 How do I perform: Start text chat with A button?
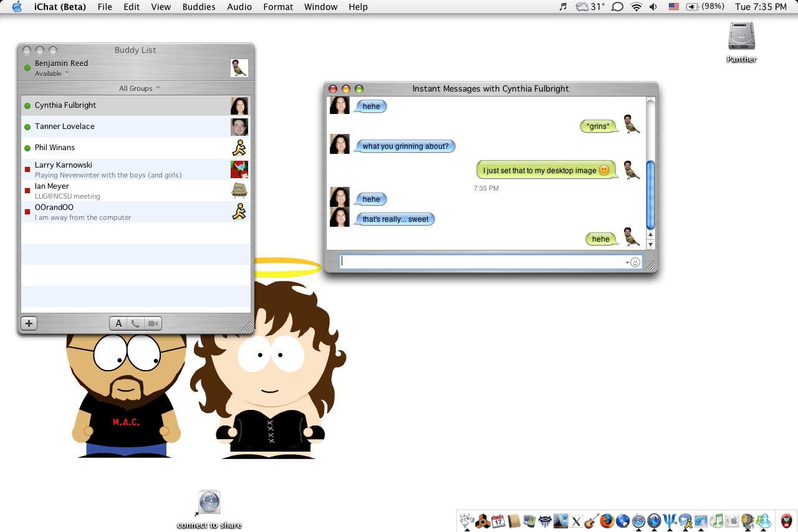coord(118,323)
